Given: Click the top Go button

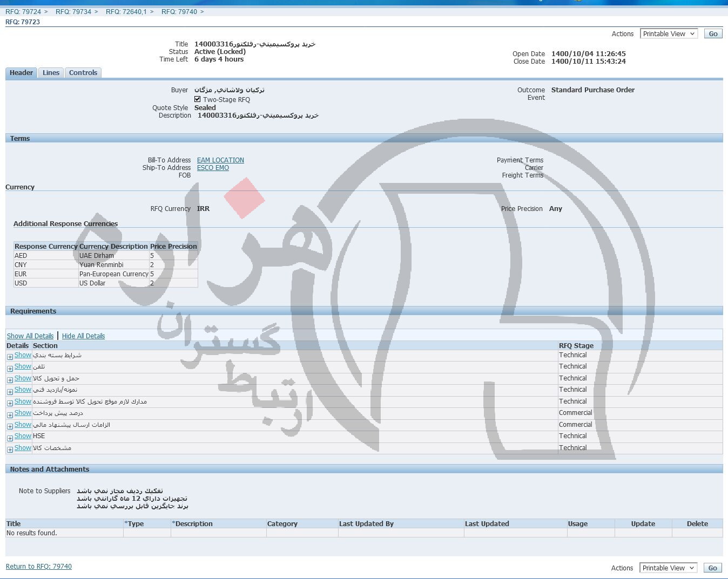Looking at the screenshot, I should click(x=713, y=33).
